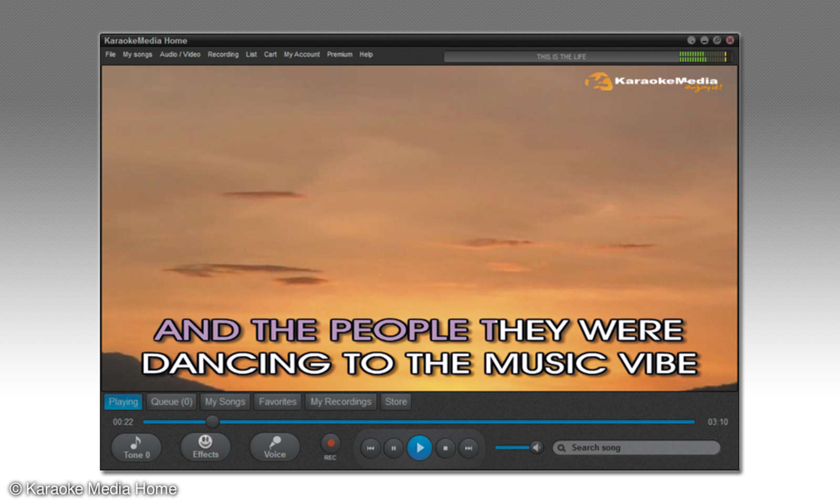Open the Audio / Video menu
The image size is (840, 504).
[180, 54]
